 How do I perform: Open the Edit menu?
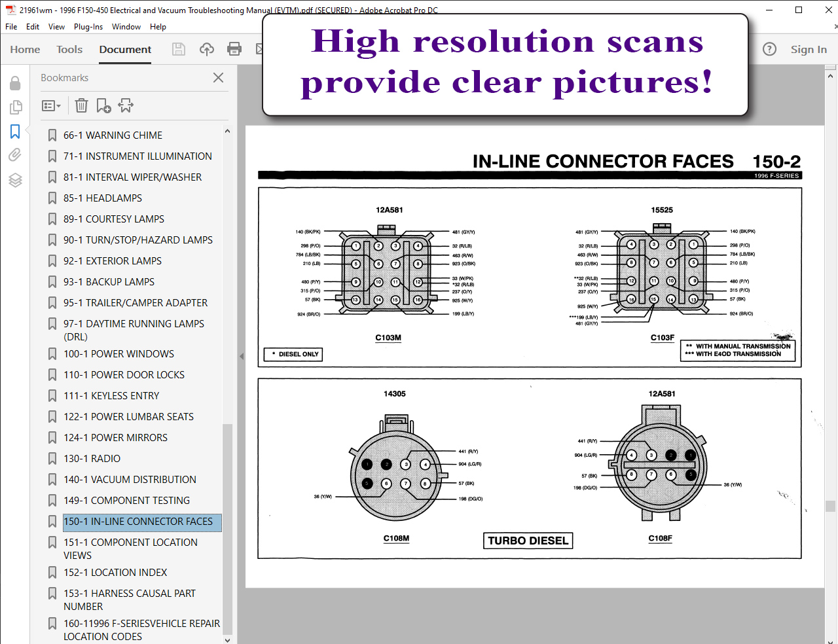tap(33, 27)
